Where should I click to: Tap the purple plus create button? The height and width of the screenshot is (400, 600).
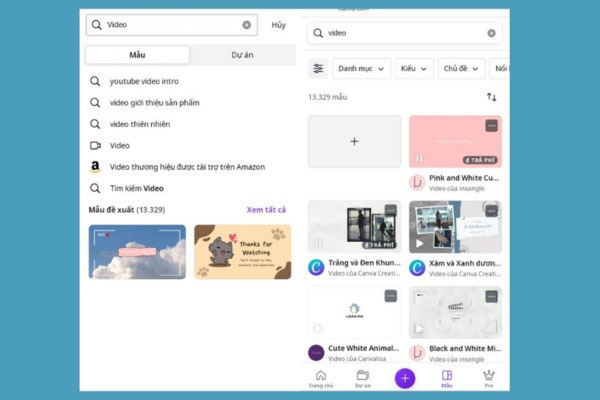pos(405,379)
